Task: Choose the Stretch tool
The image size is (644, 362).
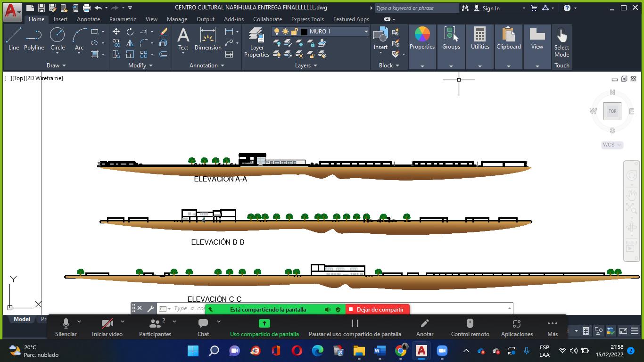Action: click(x=116, y=54)
